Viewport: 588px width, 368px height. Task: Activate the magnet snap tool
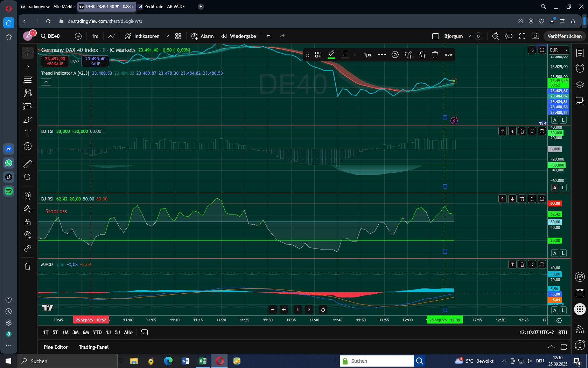tap(27, 195)
